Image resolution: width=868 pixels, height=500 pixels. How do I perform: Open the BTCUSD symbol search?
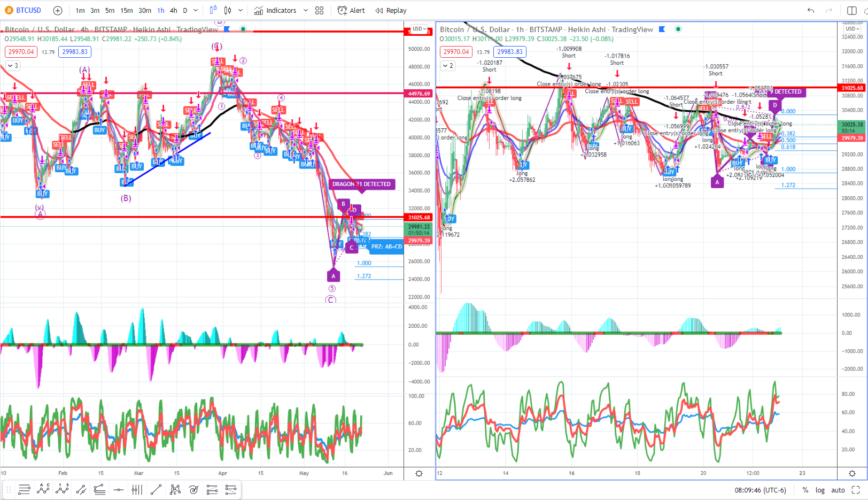pyautogui.click(x=23, y=10)
